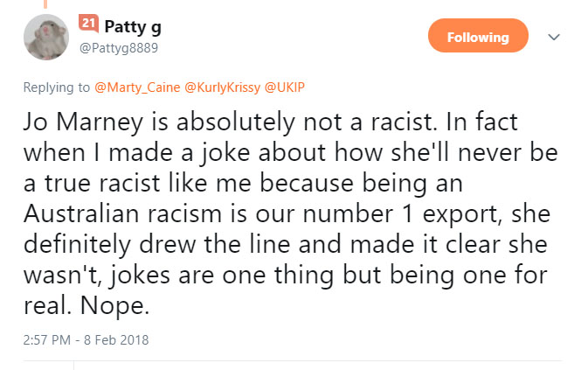This screenshot has height=370, width=588.
Task: Click 'Jo Marney' in the tweet text
Action: (83, 122)
